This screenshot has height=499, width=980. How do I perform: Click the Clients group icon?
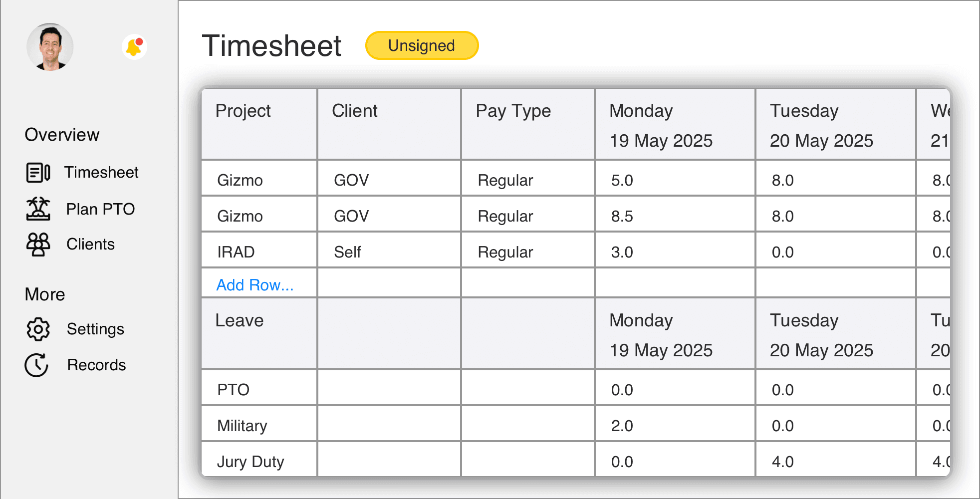[x=38, y=244]
